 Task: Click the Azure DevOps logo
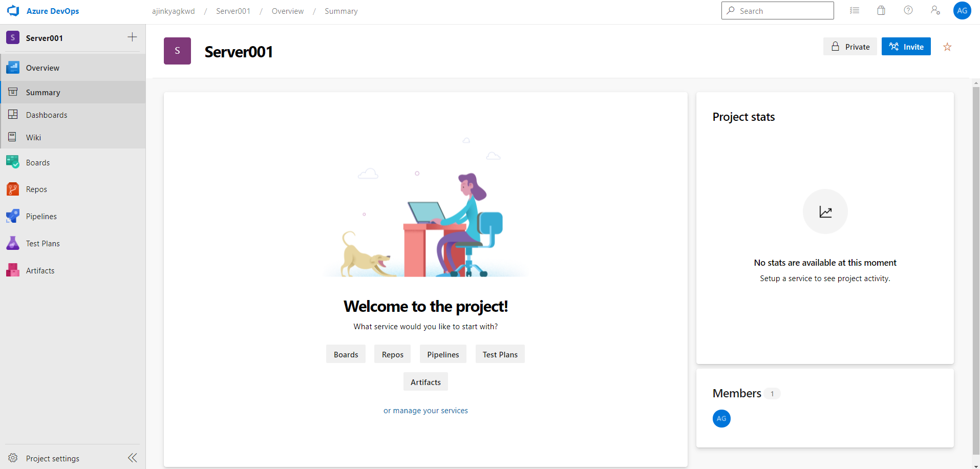click(13, 11)
